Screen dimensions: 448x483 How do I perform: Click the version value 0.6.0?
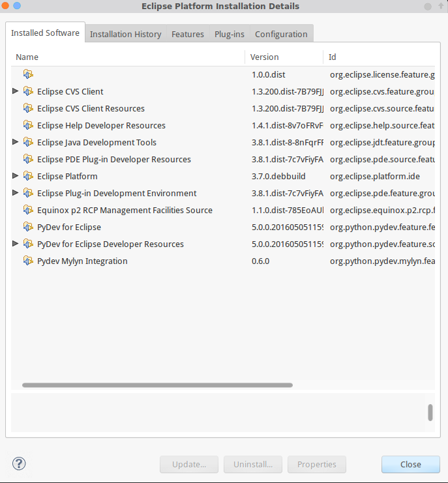260,261
